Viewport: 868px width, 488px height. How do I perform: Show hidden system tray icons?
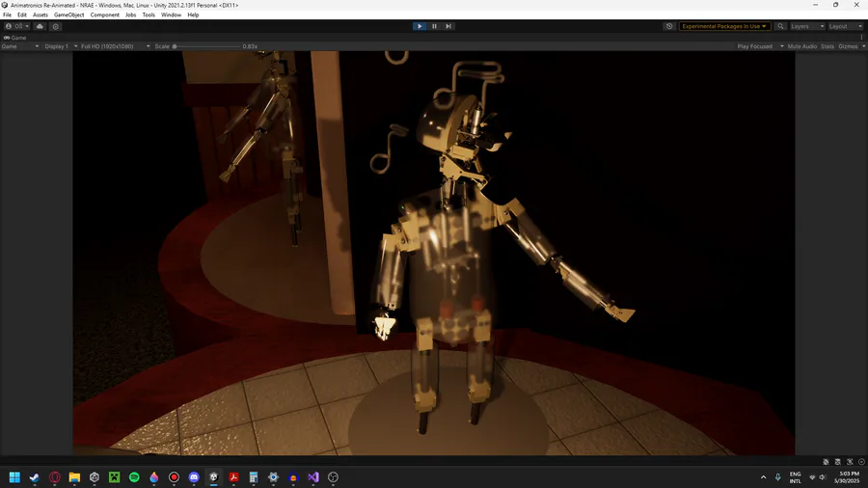point(764,477)
